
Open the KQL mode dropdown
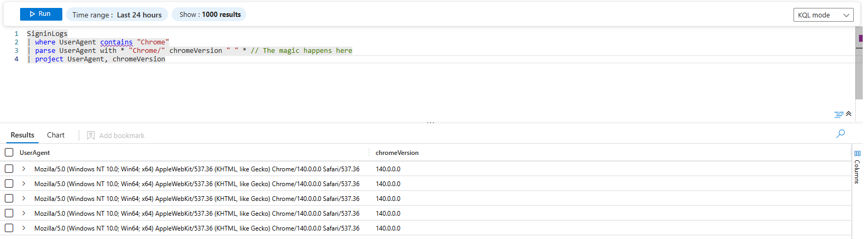(x=823, y=15)
